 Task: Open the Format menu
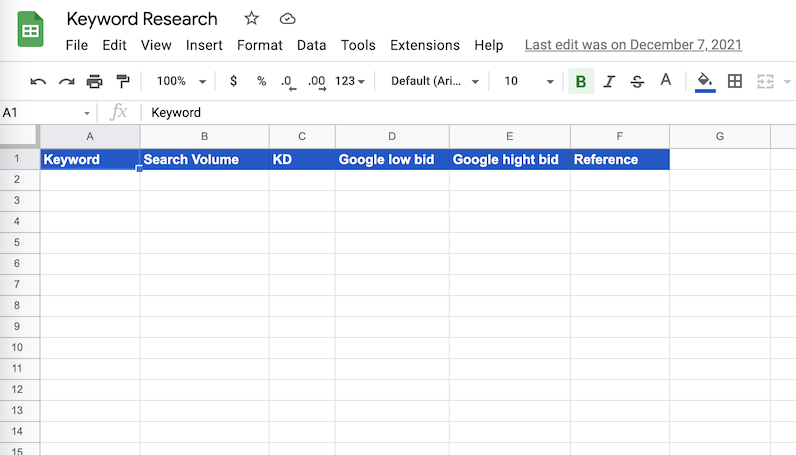point(260,45)
